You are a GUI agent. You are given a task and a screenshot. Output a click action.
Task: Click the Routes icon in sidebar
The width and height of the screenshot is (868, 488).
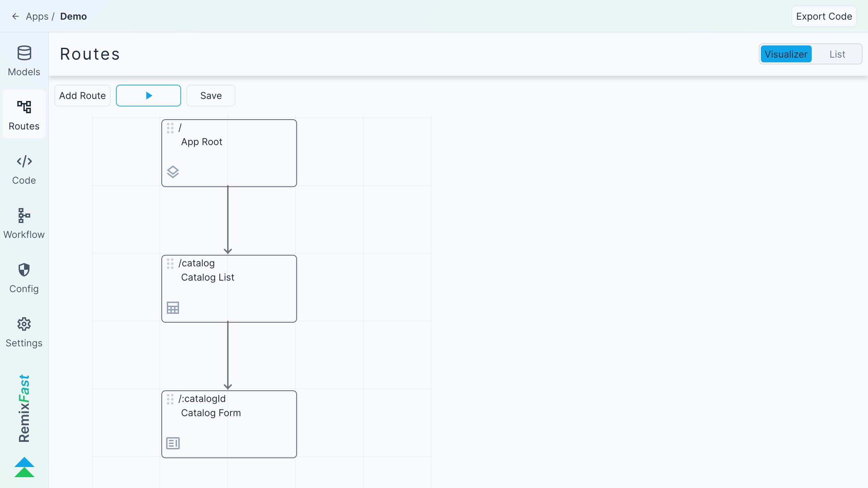coord(24,106)
